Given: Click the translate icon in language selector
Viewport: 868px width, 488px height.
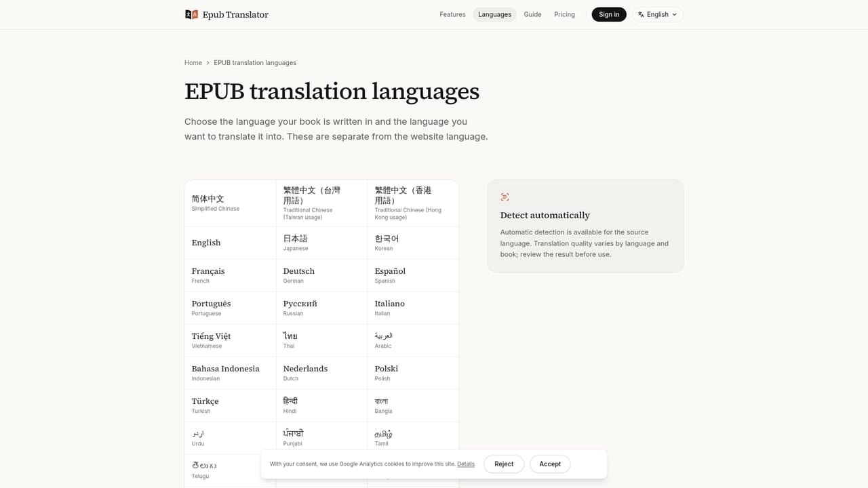Looking at the screenshot, I should 641,14.
